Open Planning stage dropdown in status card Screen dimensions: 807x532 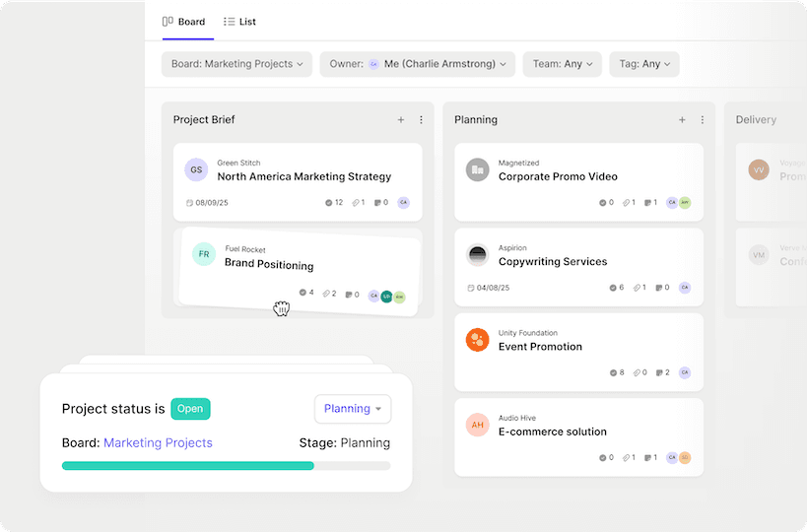353,409
